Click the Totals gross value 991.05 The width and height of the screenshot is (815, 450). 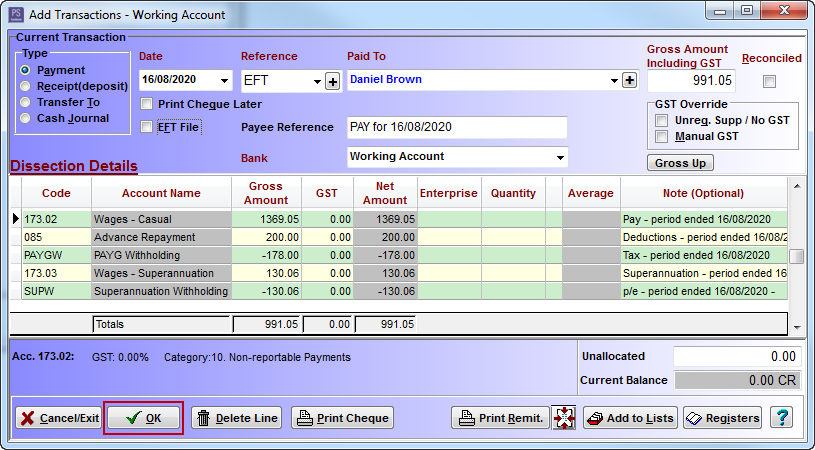(267, 324)
